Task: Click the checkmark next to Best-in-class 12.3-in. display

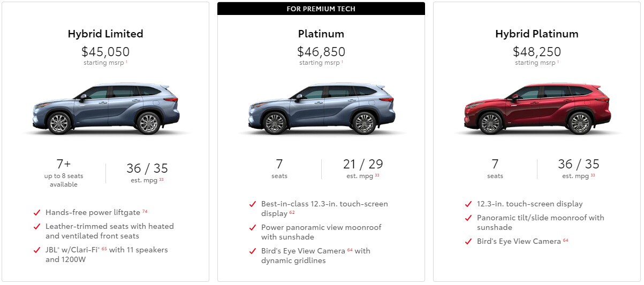Action: coord(253,204)
